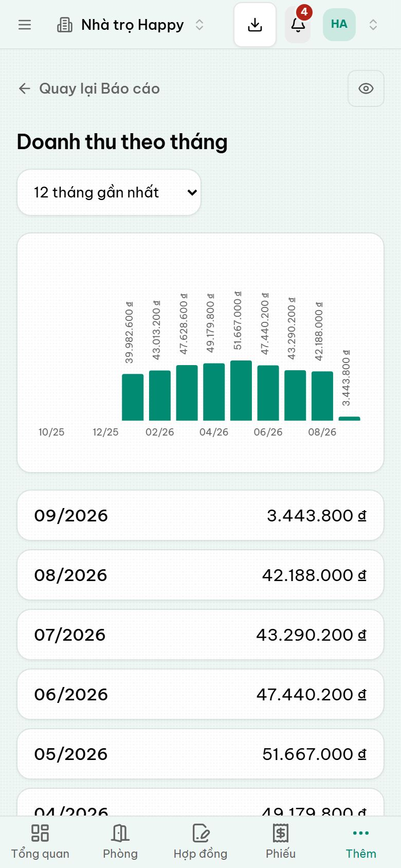Viewport: 401px width, 868px height.
Task: Click the 43.290.200 ₫ bar label in chart
Action: [x=291, y=328]
